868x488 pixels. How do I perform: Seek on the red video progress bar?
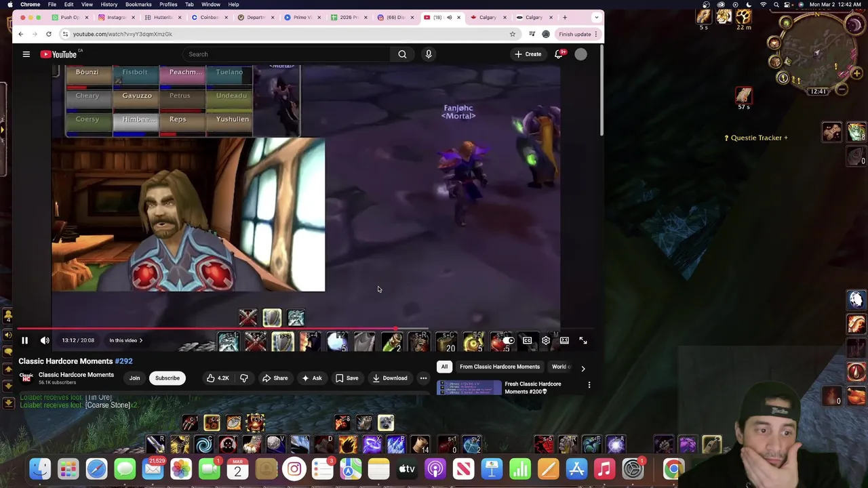pos(307,329)
